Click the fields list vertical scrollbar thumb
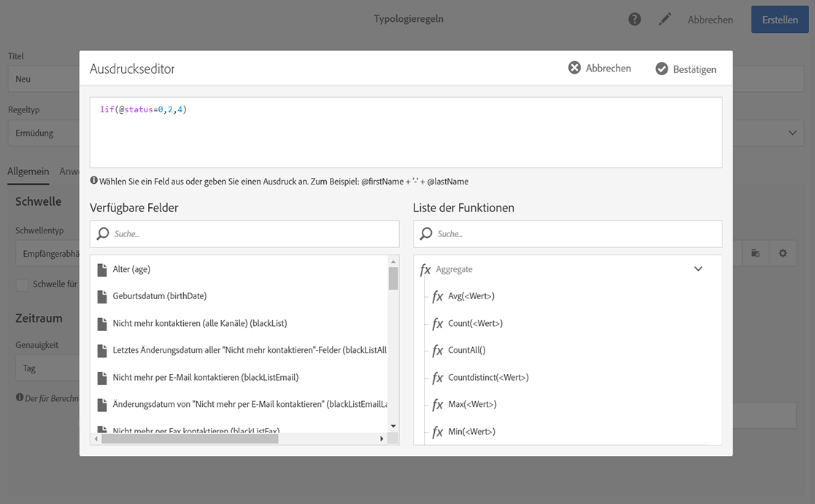815x504 pixels. click(x=393, y=278)
